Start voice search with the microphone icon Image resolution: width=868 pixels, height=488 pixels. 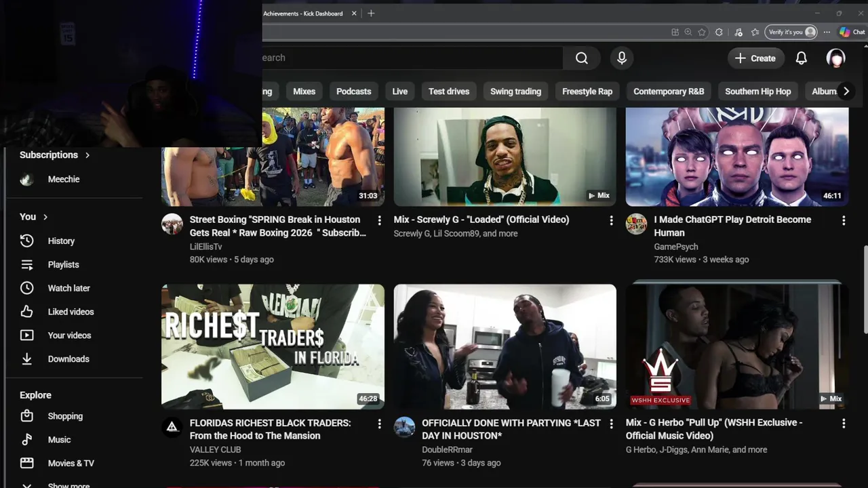(x=622, y=58)
